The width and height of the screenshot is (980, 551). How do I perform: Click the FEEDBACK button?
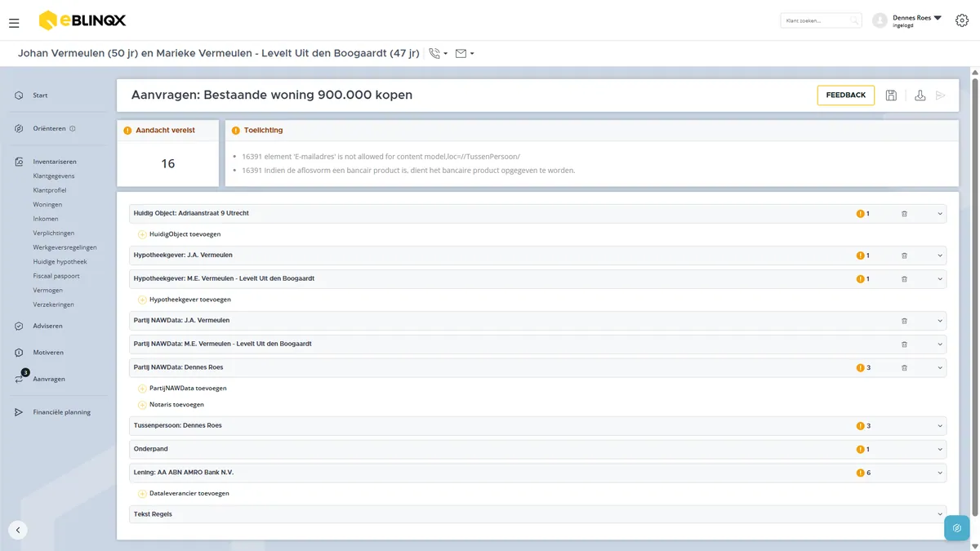point(846,96)
